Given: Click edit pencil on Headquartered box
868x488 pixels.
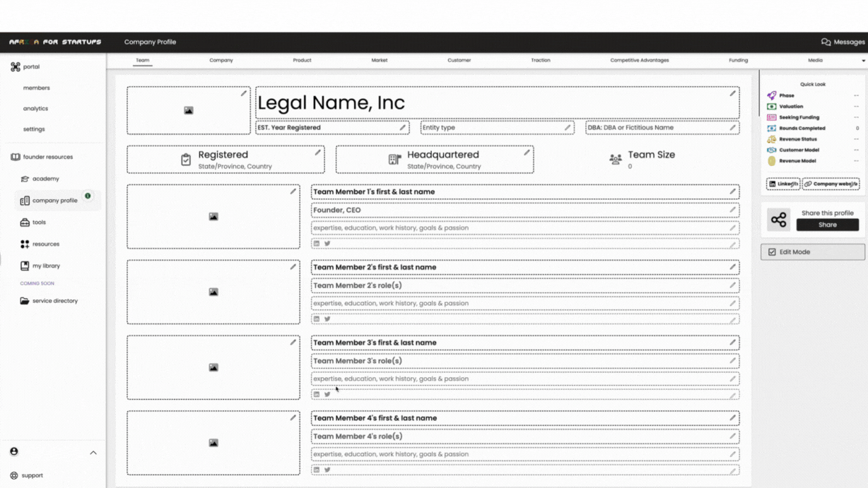Looking at the screenshot, I should tap(526, 153).
